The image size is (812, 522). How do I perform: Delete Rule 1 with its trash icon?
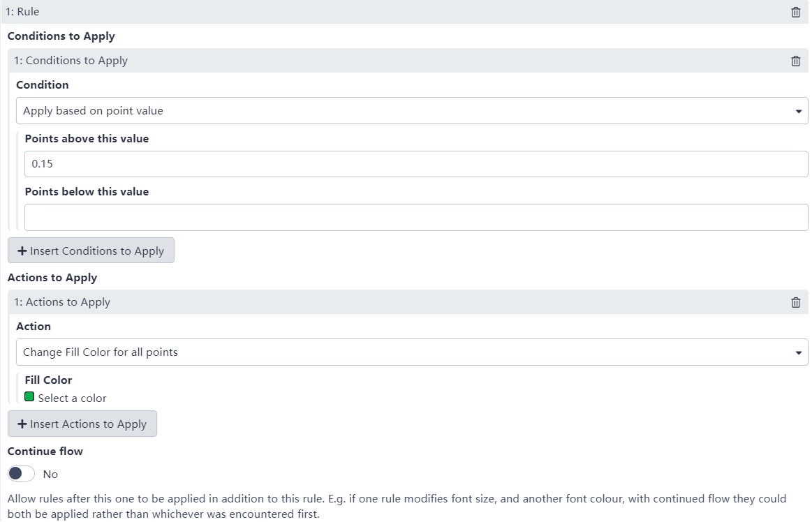pos(795,12)
